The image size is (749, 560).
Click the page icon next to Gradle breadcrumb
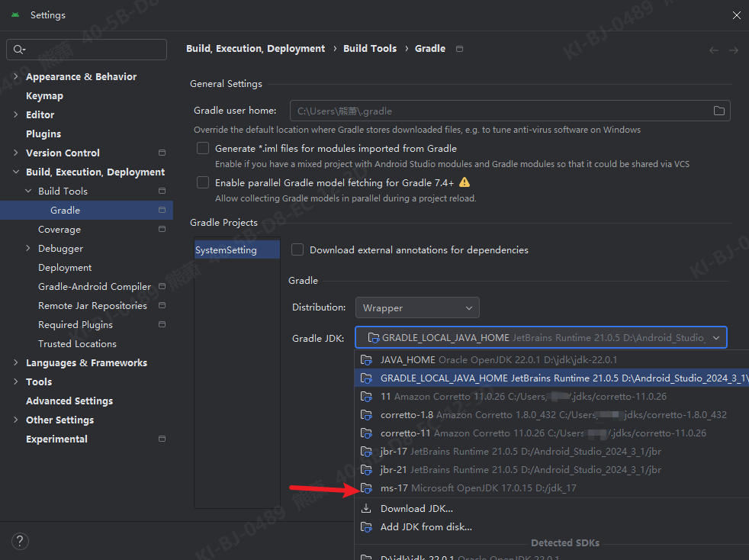(x=459, y=48)
